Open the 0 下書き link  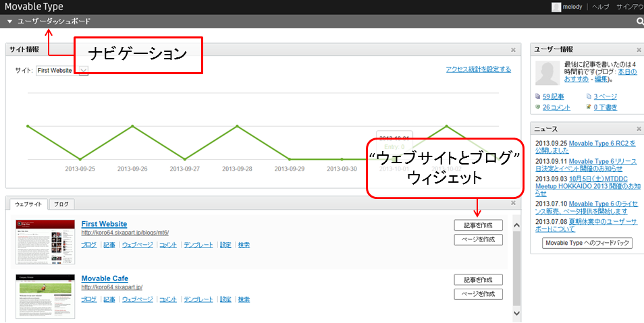coord(606,107)
